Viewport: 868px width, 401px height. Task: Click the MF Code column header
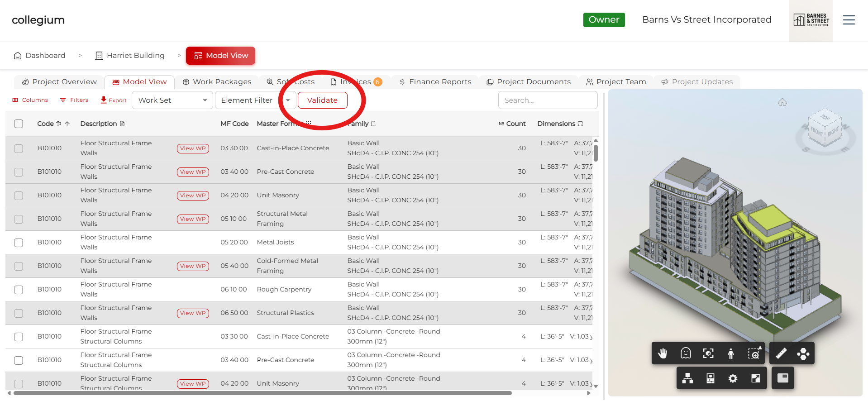(234, 124)
